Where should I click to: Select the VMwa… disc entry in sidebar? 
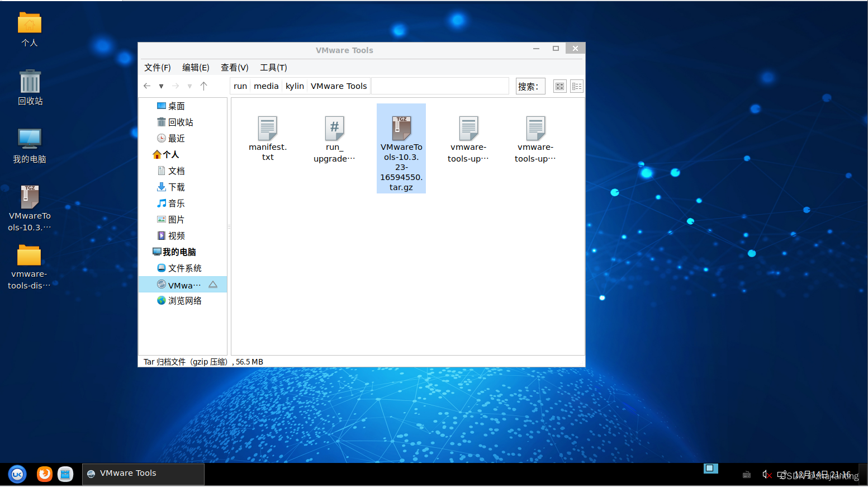182,285
